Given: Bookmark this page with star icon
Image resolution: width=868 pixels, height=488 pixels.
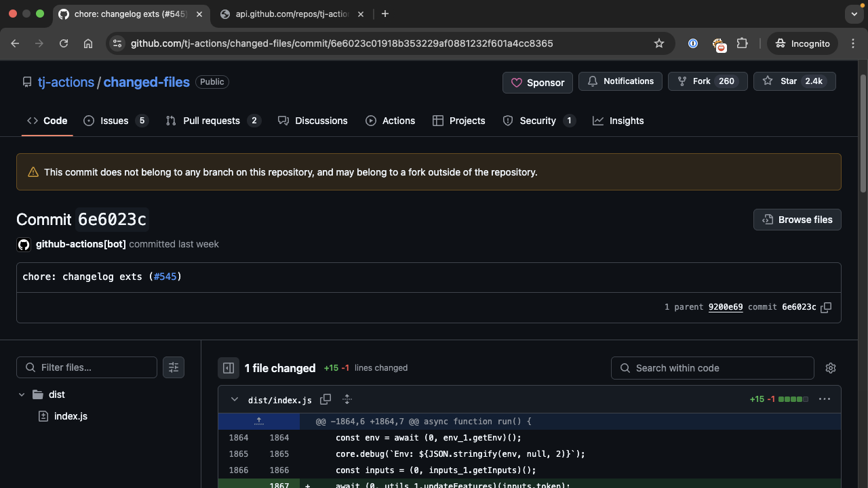Looking at the screenshot, I should coord(658,43).
